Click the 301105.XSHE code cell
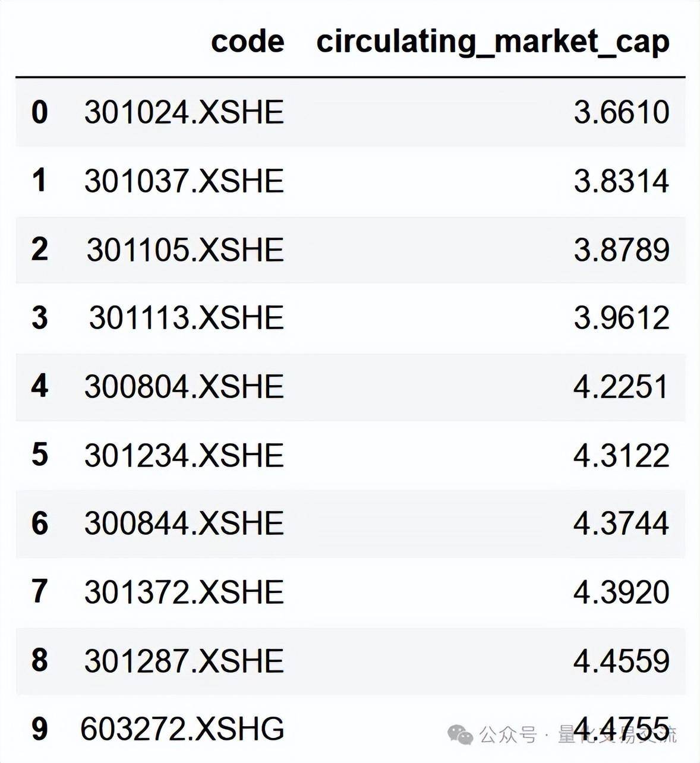700x763 pixels. pos(185,249)
